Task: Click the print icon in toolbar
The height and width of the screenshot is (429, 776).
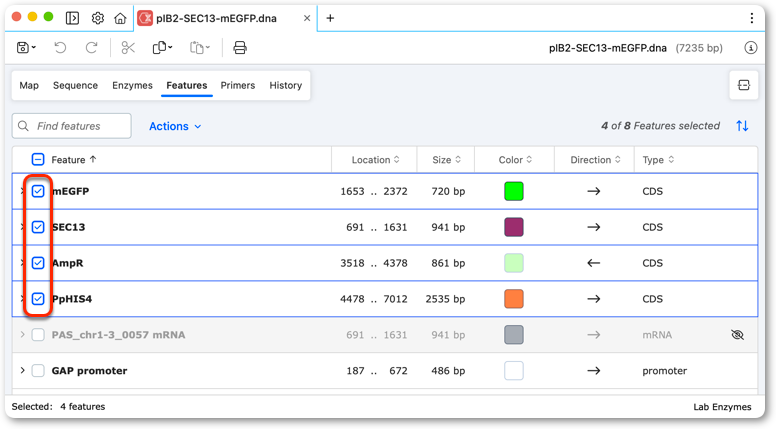Action: 240,48
